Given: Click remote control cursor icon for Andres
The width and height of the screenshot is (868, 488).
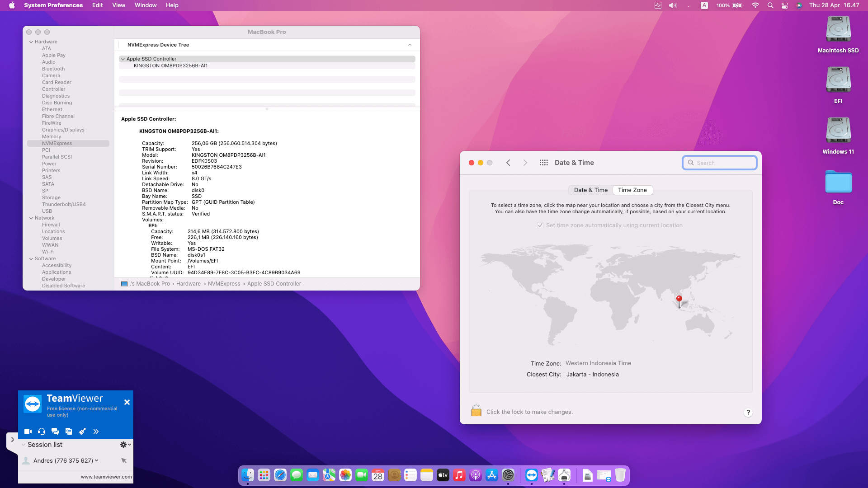Looking at the screenshot, I should click(x=124, y=460).
